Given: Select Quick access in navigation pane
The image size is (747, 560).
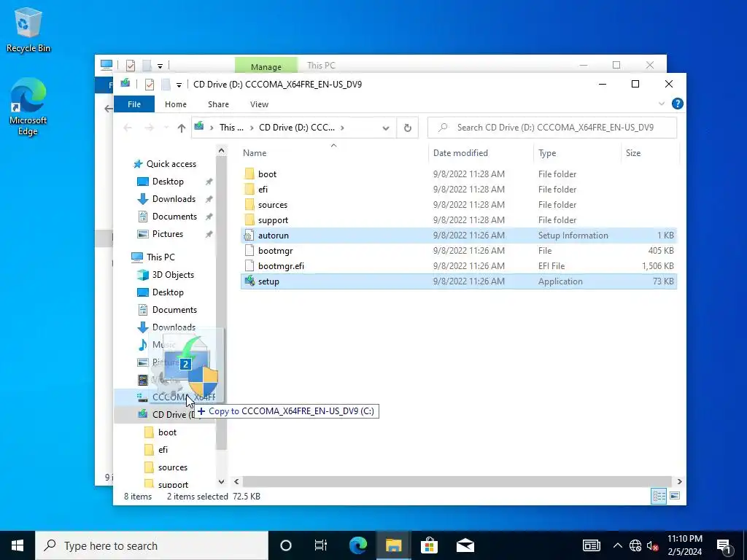Looking at the screenshot, I should pos(165,164).
